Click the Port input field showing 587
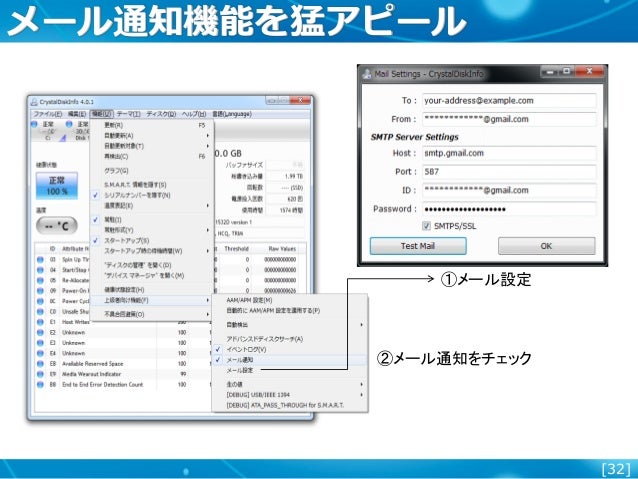The height and width of the screenshot is (479, 638). pyautogui.click(x=509, y=172)
